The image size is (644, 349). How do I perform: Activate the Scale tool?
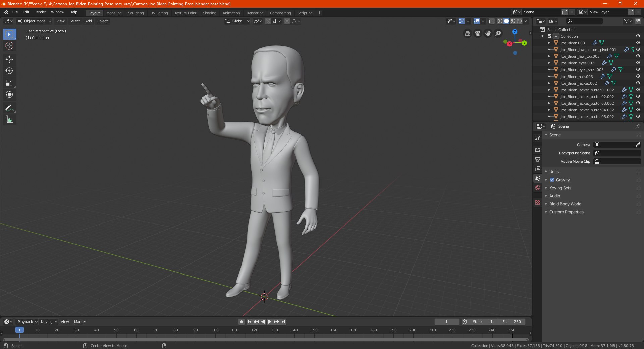click(x=9, y=83)
